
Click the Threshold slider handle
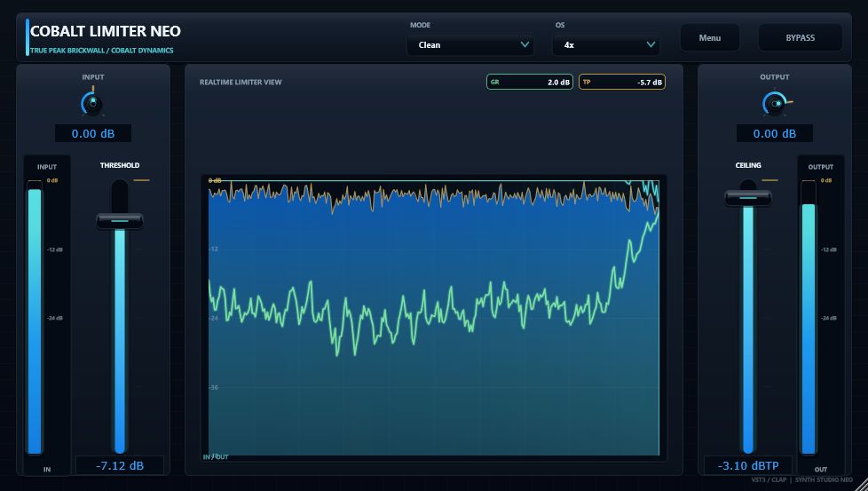(x=120, y=221)
